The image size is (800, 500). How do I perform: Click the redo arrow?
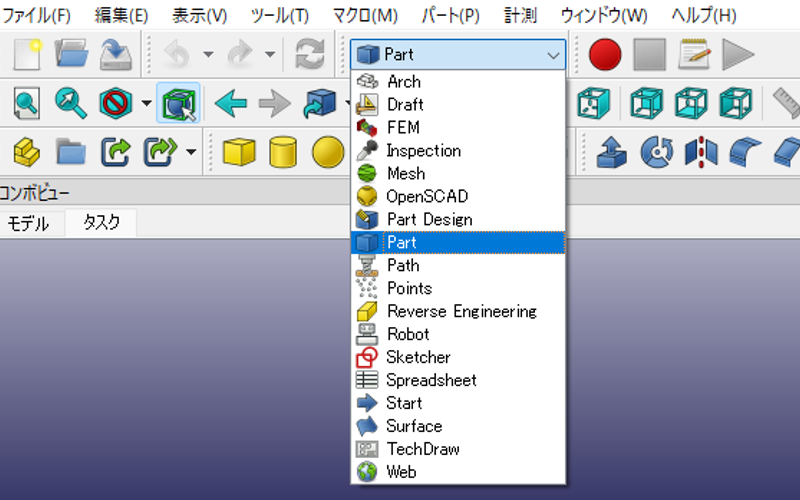[240, 54]
